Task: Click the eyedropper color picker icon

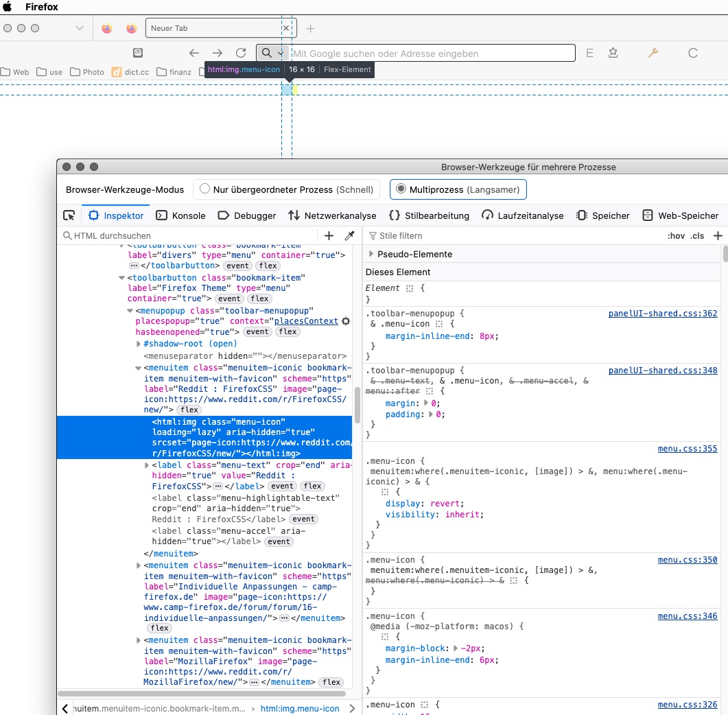Action: [349, 236]
